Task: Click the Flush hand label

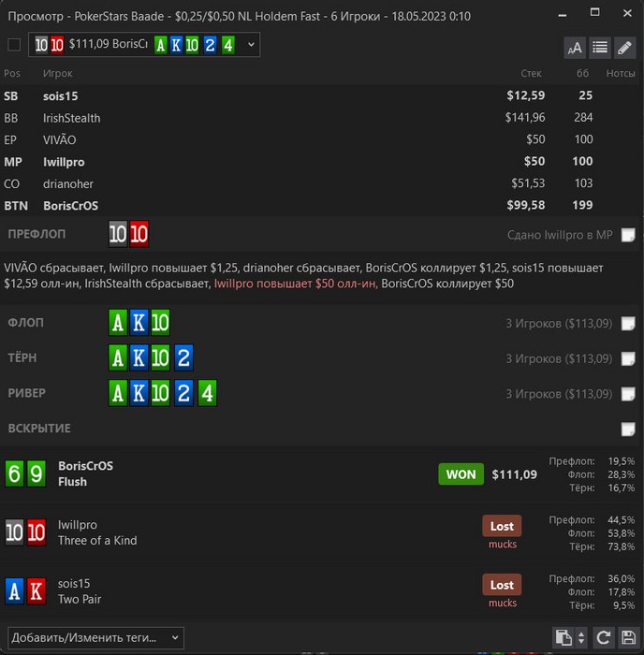Action: 73,482
